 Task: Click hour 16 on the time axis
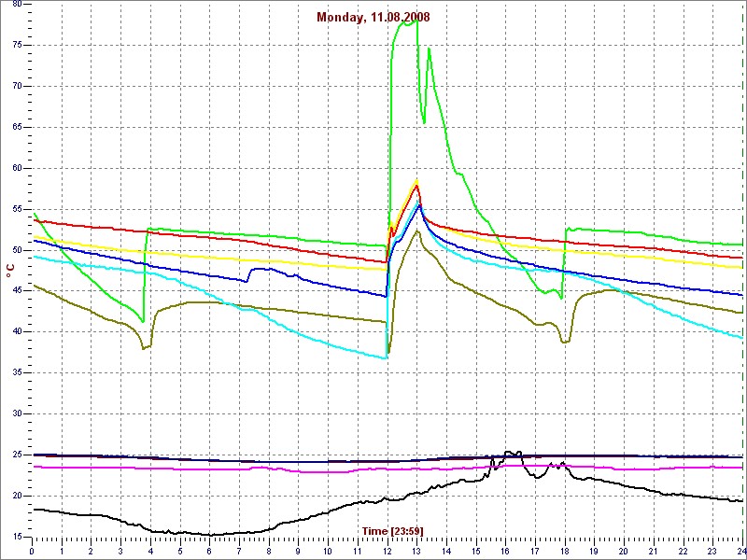[x=506, y=552]
